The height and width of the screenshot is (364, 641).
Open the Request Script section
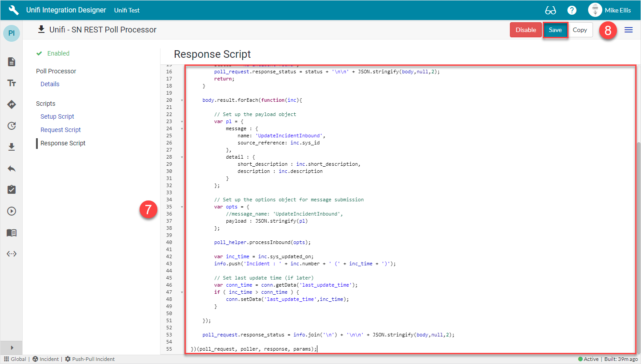(60, 130)
